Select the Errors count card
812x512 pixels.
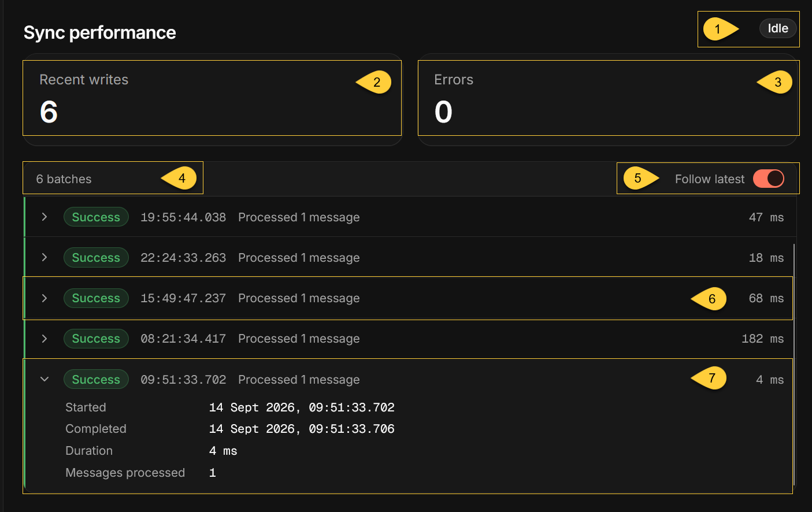(x=609, y=99)
